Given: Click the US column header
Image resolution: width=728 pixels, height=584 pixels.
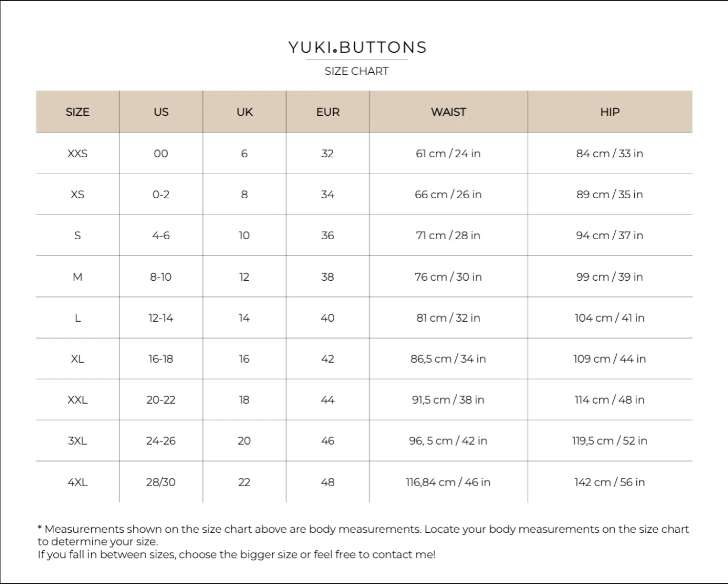Looking at the screenshot, I should [x=161, y=112].
